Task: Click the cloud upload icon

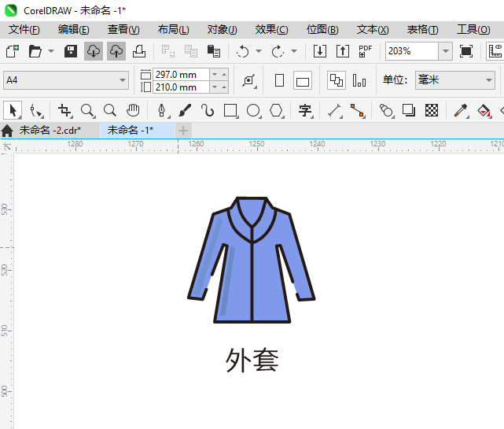Action: 116,51
